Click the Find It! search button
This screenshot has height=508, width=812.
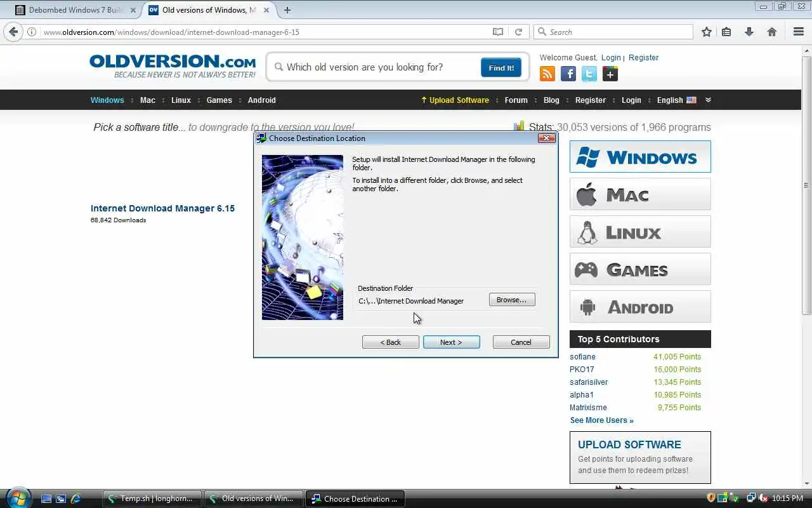coord(501,67)
